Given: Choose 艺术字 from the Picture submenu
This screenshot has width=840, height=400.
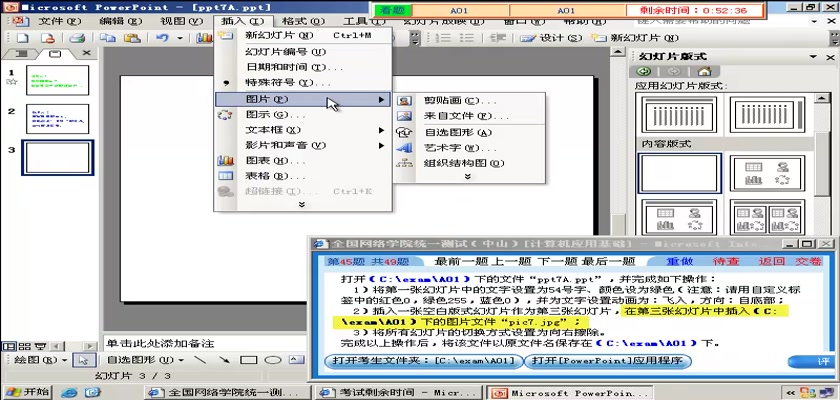Looking at the screenshot, I should point(469,148).
